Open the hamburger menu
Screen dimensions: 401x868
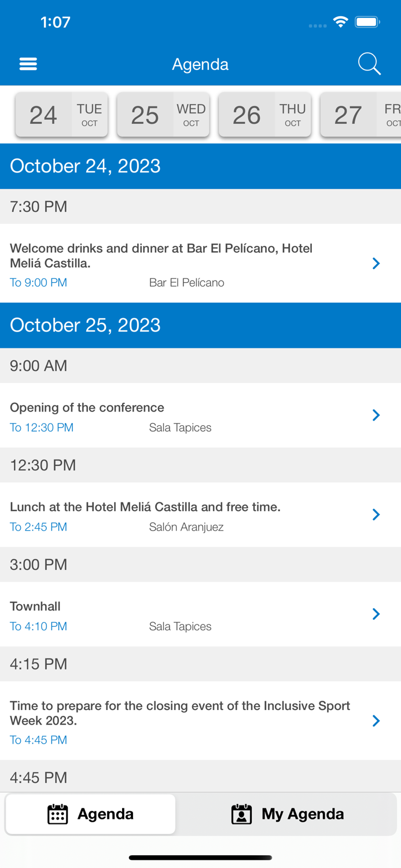tap(28, 64)
